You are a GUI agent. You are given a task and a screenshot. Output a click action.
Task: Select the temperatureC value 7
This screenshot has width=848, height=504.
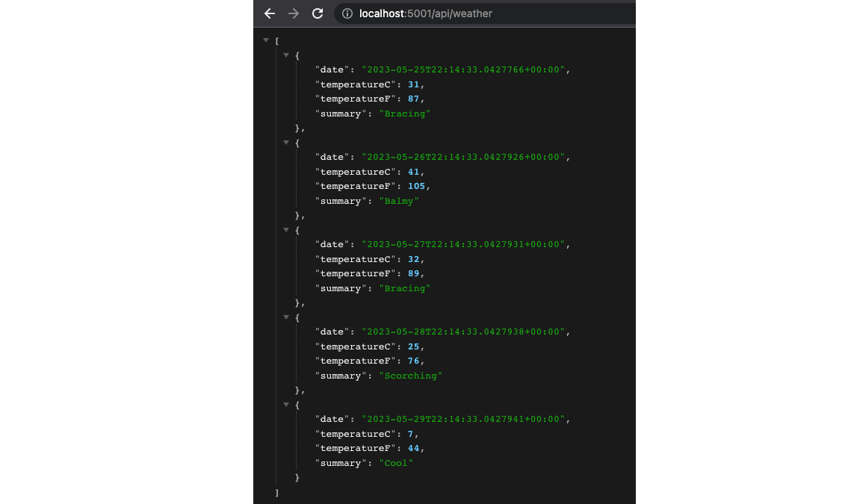point(410,434)
